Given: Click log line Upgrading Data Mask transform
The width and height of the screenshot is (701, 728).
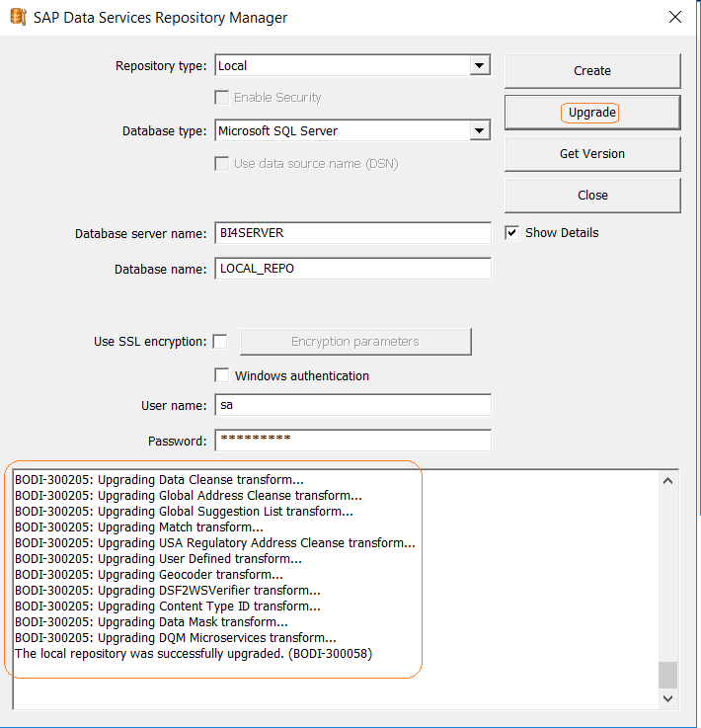Looking at the screenshot, I should tap(151, 621).
